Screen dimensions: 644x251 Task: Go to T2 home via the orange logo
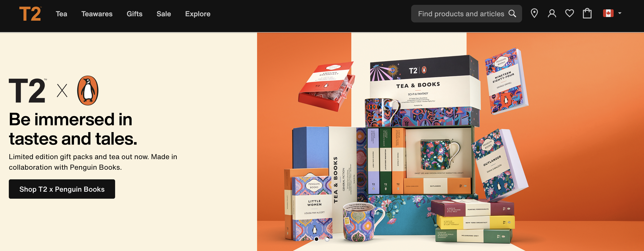point(30,13)
